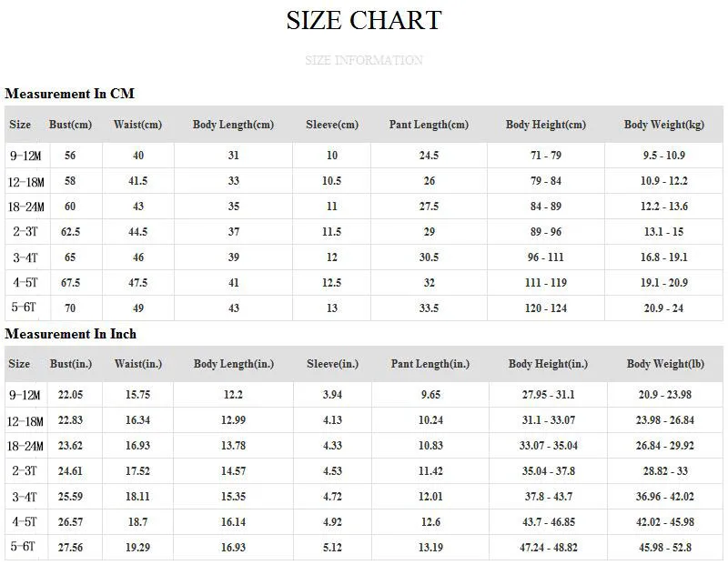This screenshot has height=565, width=728.
Task: Click the Body Height(cm) column header
Action: tap(546, 125)
